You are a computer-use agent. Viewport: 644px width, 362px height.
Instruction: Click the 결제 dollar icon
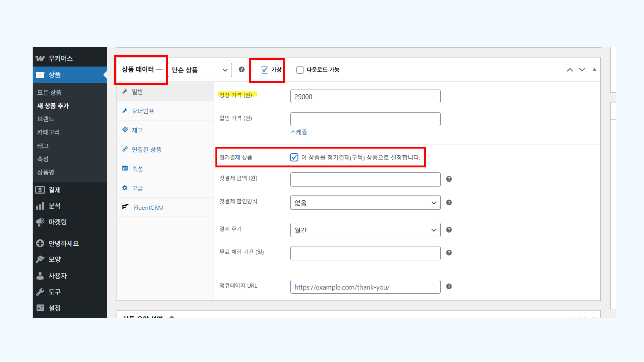pos(40,190)
